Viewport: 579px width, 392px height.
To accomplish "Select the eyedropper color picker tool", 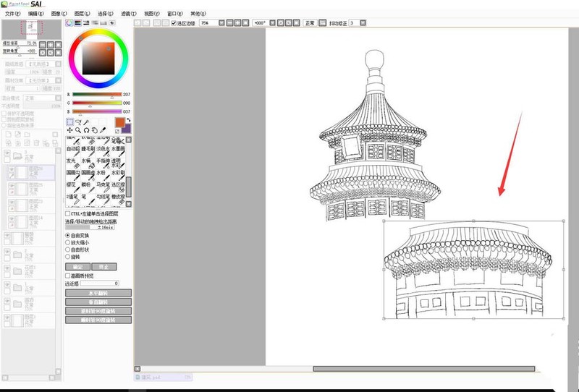I will [103, 131].
